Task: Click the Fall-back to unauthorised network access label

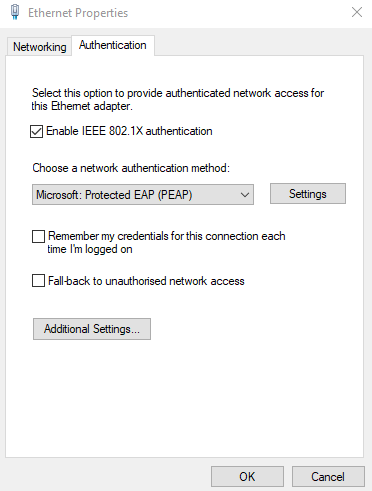Action: (x=146, y=281)
